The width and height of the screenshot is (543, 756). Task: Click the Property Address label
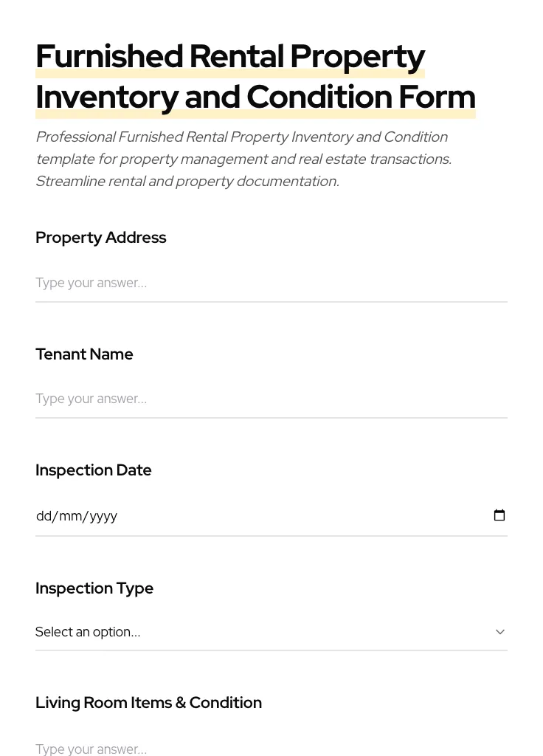(x=100, y=237)
